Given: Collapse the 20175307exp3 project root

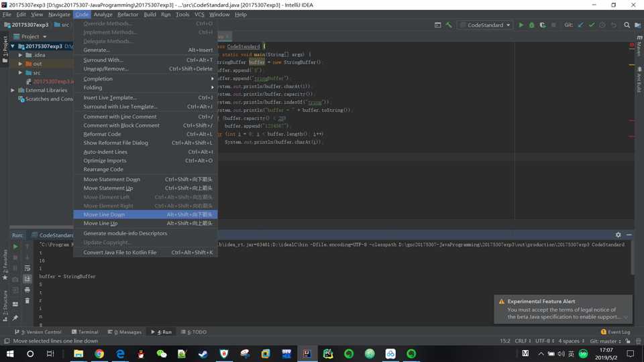Looking at the screenshot, I should click(13, 46).
